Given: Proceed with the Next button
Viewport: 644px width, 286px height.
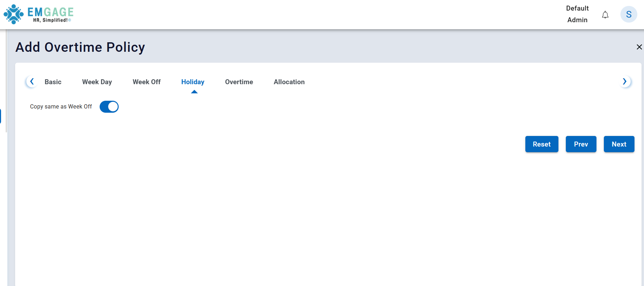Looking at the screenshot, I should [x=619, y=144].
